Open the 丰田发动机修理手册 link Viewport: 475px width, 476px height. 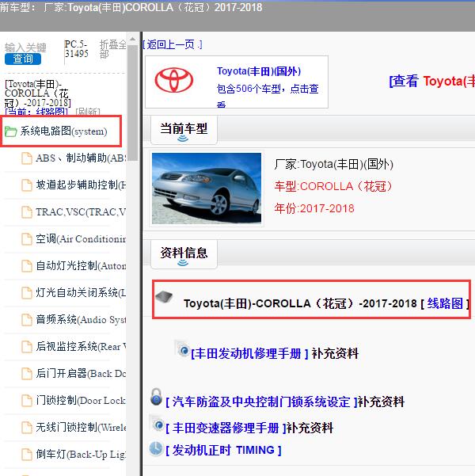[x=250, y=354]
